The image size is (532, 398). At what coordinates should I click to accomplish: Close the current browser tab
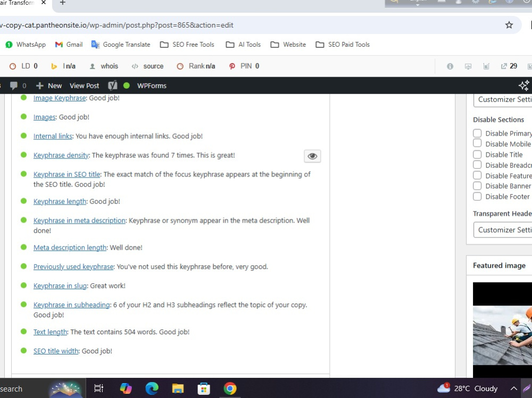pyautogui.click(x=44, y=2)
